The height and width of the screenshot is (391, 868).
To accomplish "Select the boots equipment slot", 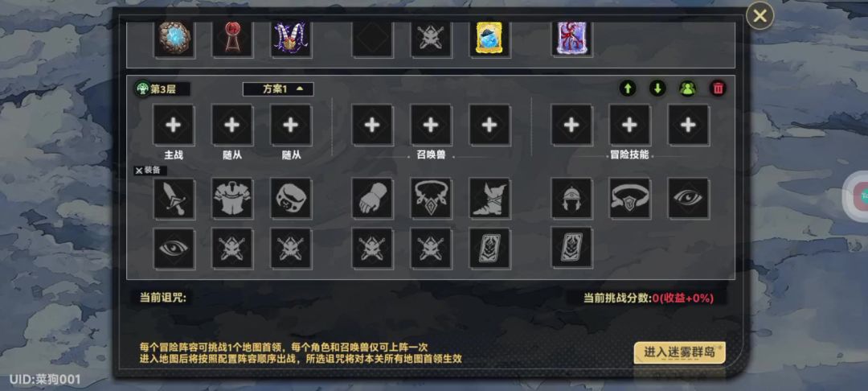I will coord(489,198).
